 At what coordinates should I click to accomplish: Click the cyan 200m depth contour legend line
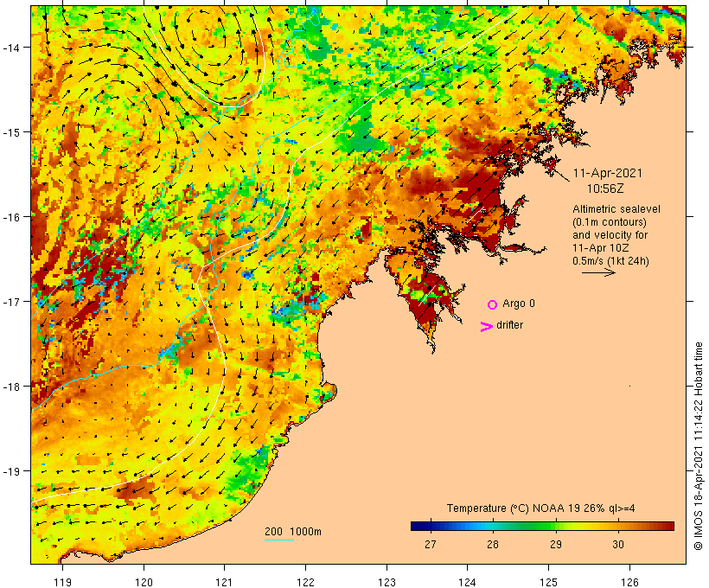pos(279,540)
